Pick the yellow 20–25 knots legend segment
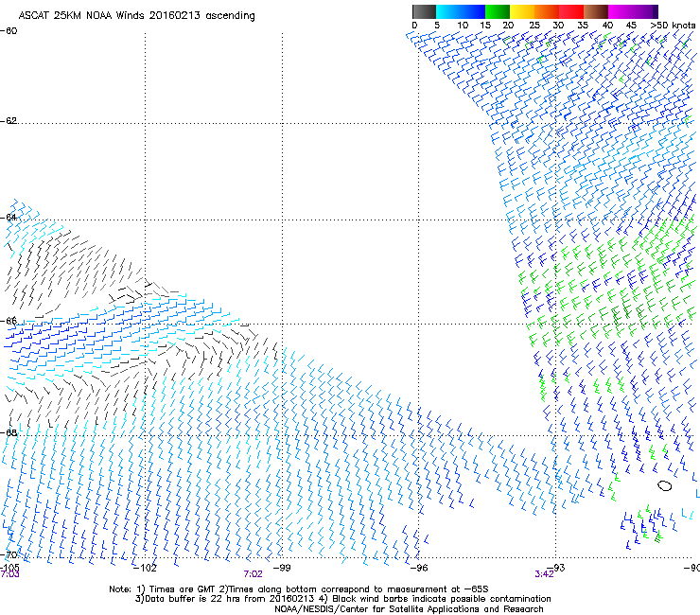 (x=522, y=11)
